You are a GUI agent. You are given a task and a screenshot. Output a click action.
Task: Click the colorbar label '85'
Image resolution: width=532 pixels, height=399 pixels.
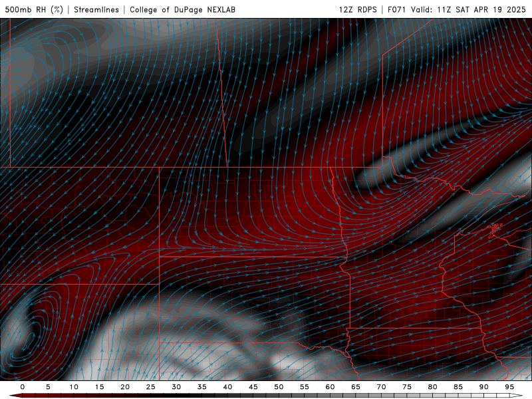(458, 387)
